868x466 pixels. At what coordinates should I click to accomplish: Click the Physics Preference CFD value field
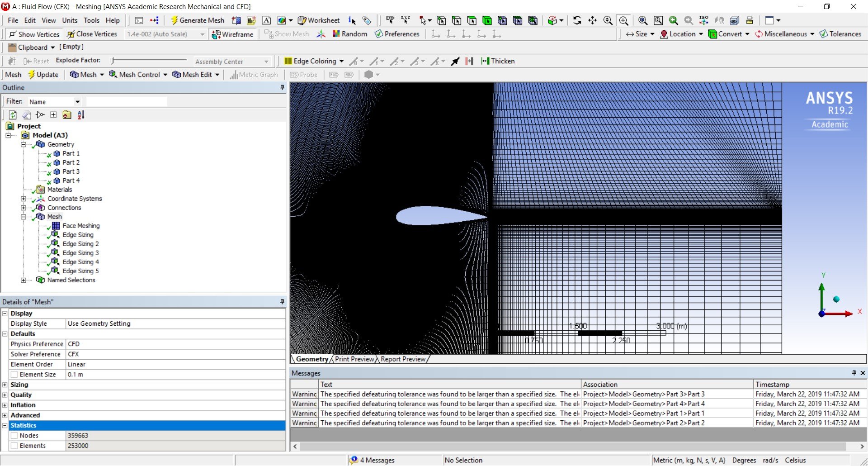click(x=176, y=344)
